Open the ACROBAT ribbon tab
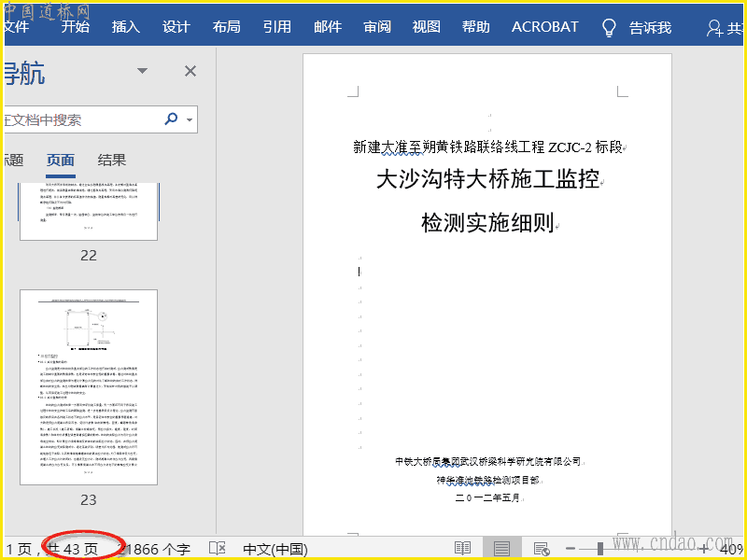The width and height of the screenshot is (747, 560). pyautogui.click(x=545, y=27)
